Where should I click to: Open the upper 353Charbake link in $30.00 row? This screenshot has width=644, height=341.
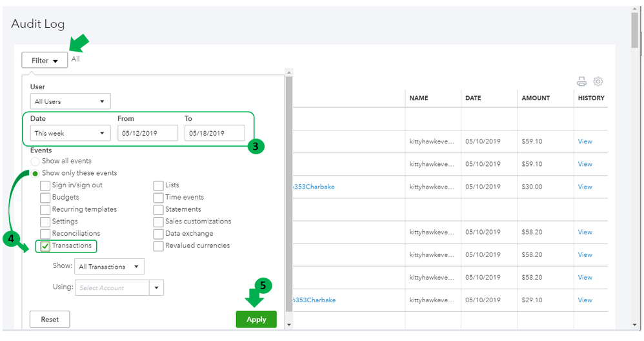[314, 187]
